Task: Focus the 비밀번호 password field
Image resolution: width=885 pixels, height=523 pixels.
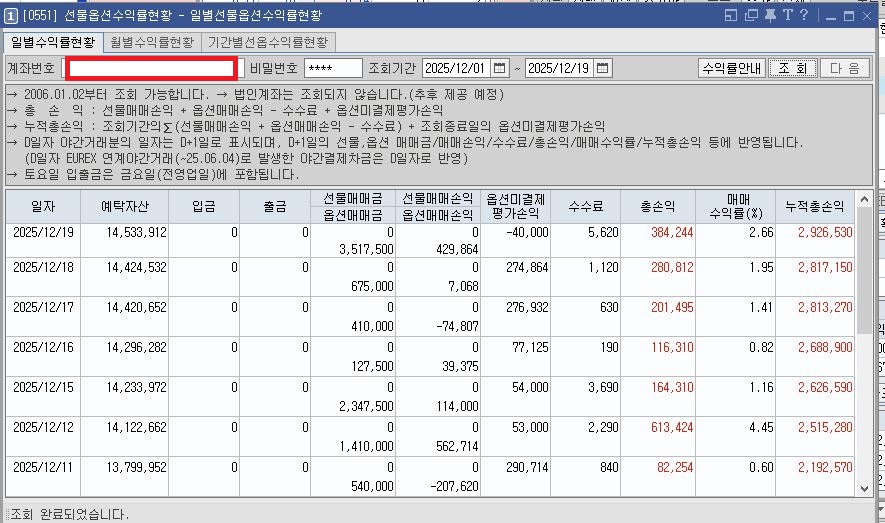Action: coord(333,68)
